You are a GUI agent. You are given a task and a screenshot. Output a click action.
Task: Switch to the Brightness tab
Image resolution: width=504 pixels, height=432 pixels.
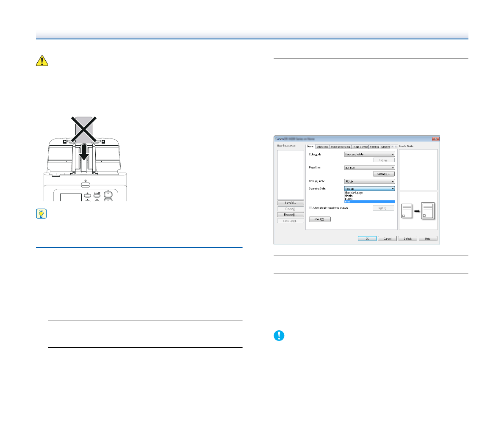pos(322,147)
